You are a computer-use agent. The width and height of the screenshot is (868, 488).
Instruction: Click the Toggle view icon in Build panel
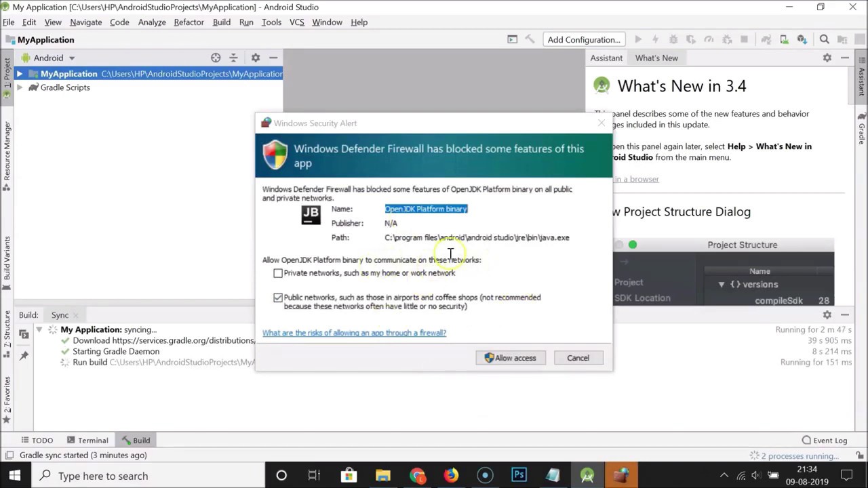(x=24, y=333)
